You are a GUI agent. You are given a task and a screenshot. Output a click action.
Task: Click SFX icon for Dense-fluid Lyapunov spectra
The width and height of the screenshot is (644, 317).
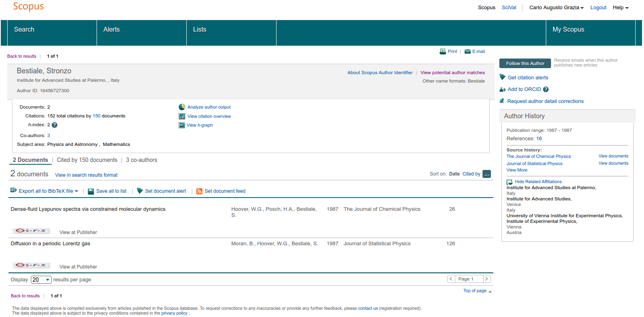click(31, 231)
